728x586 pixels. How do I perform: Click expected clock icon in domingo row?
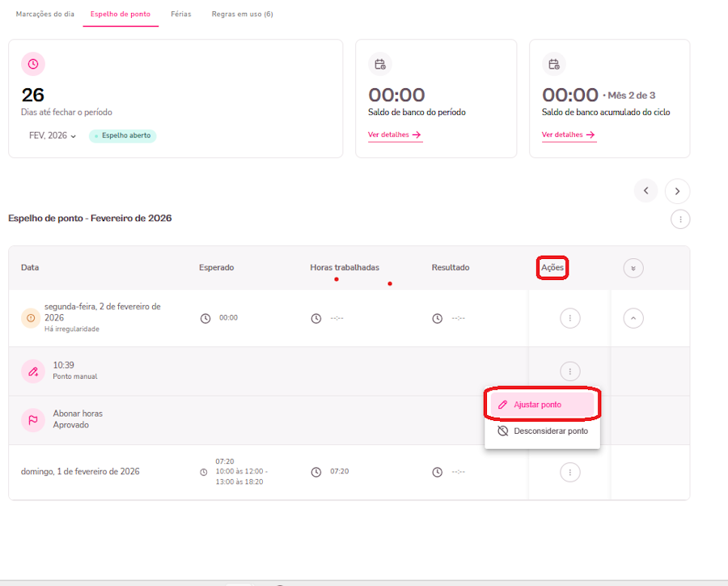pos(203,472)
